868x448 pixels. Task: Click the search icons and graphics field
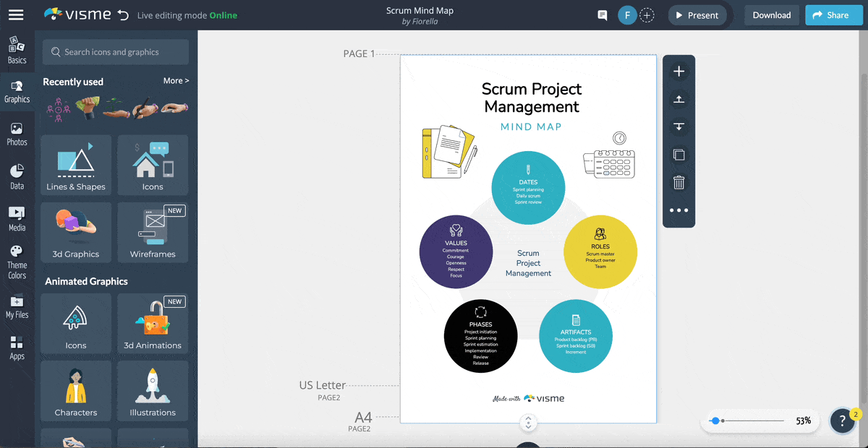pyautogui.click(x=115, y=52)
